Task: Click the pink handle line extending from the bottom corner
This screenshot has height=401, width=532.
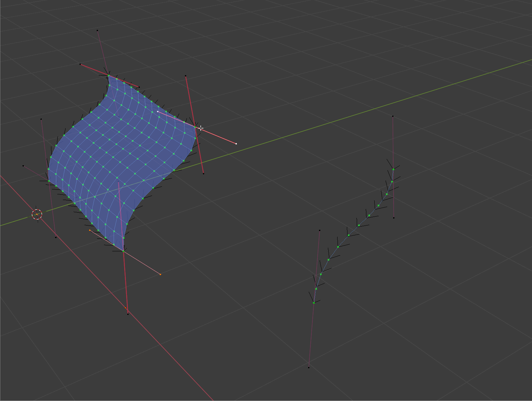Action: point(142,263)
